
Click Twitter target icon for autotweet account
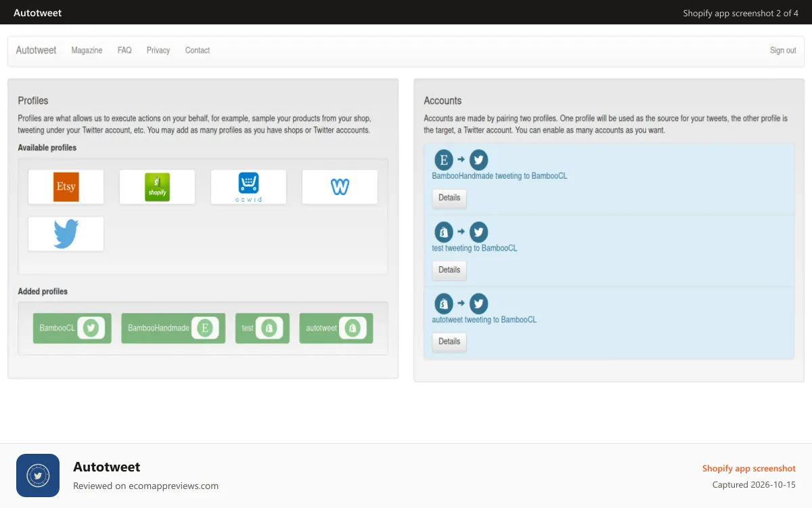tap(478, 303)
